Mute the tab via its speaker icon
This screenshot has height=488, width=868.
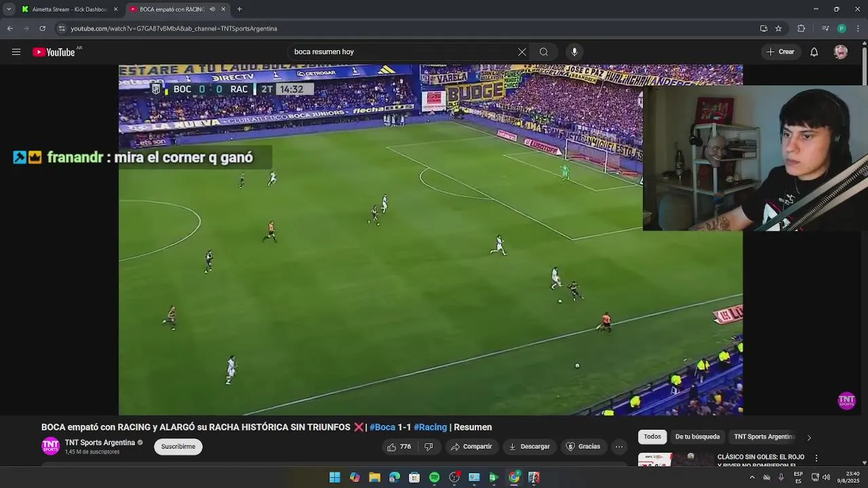pyautogui.click(x=212, y=9)
